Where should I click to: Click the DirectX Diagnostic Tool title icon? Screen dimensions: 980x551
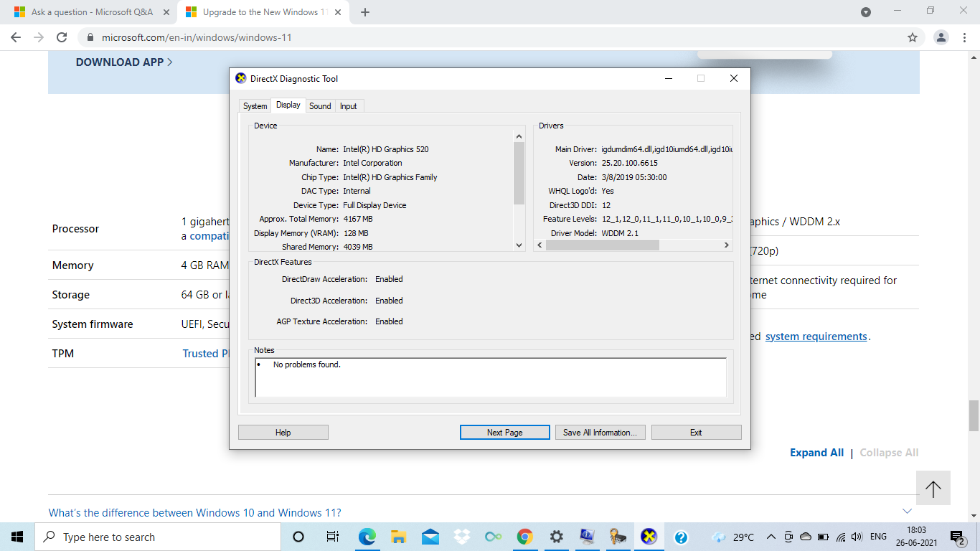241,78
